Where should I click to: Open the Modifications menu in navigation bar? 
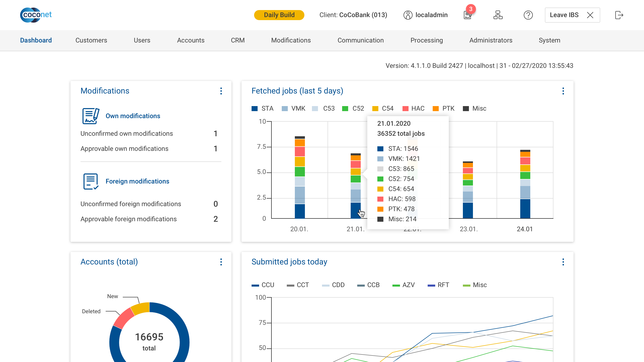(x=291, y=40)
